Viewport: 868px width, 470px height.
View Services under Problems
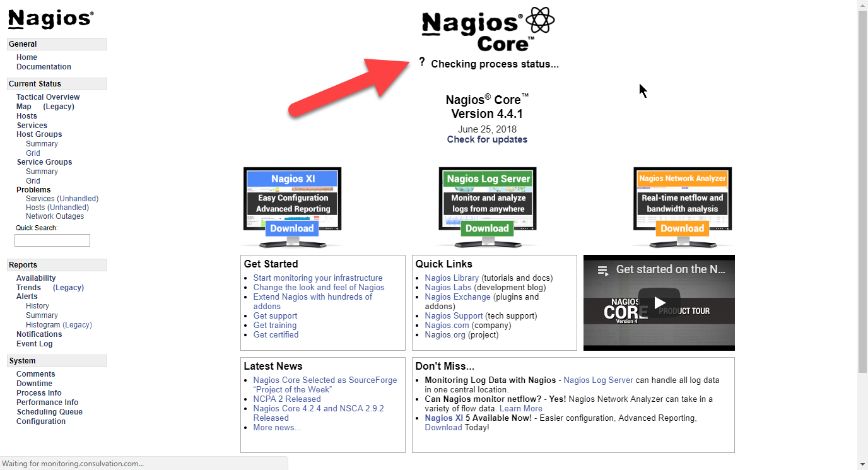(x=40, y=199)
